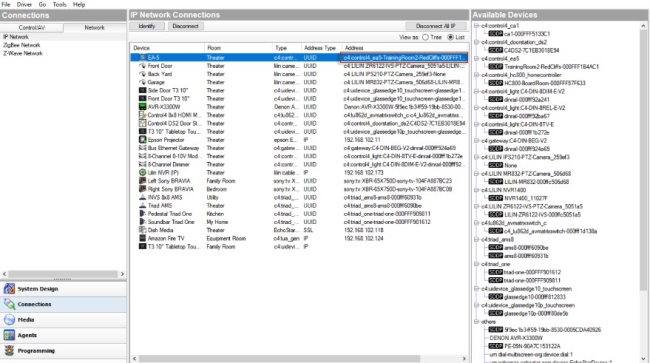The height and width of the screenshot is (363, 650).
Task: Click the Identify button
Action: tap(147, 26)
